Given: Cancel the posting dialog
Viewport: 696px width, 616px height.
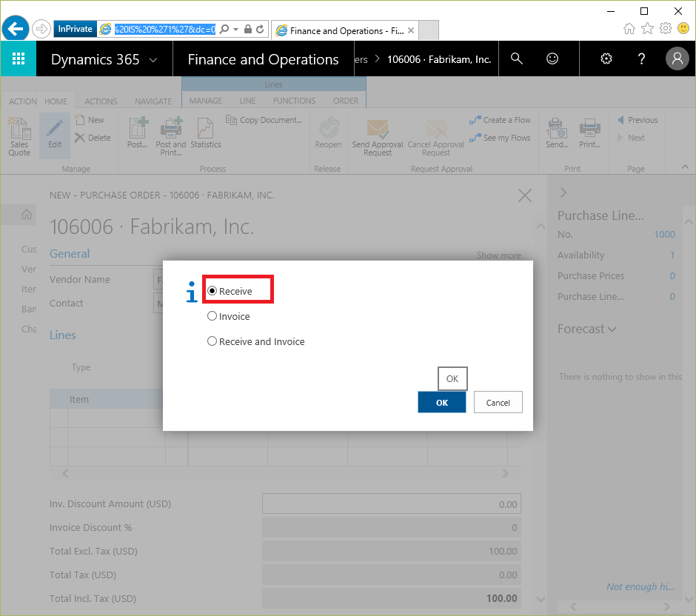Looking at the screenshot, I should click(x=498, y=403).
